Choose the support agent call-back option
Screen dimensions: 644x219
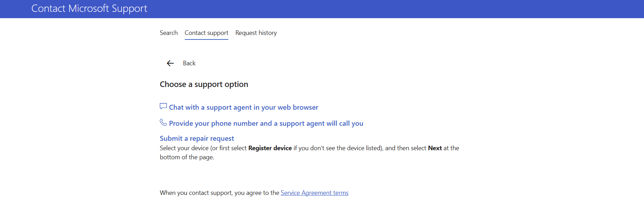pyautogui.click(x=266, y=123)
